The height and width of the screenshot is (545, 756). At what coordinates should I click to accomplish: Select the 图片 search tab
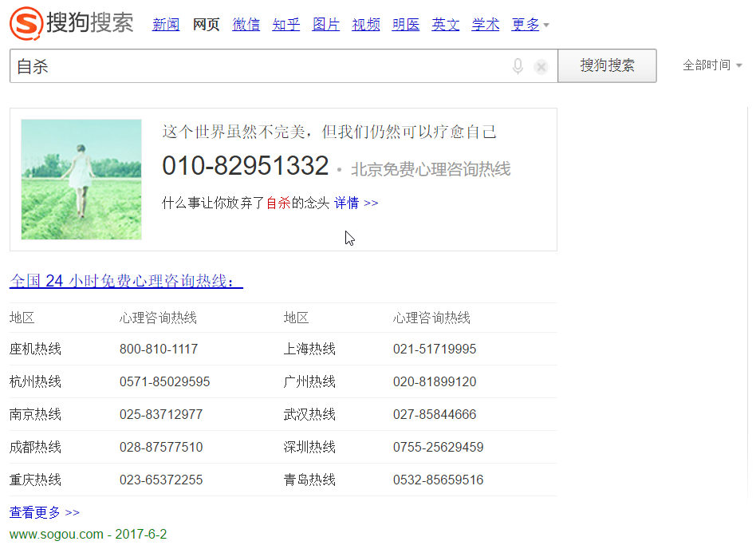click(x=325, y=25)
